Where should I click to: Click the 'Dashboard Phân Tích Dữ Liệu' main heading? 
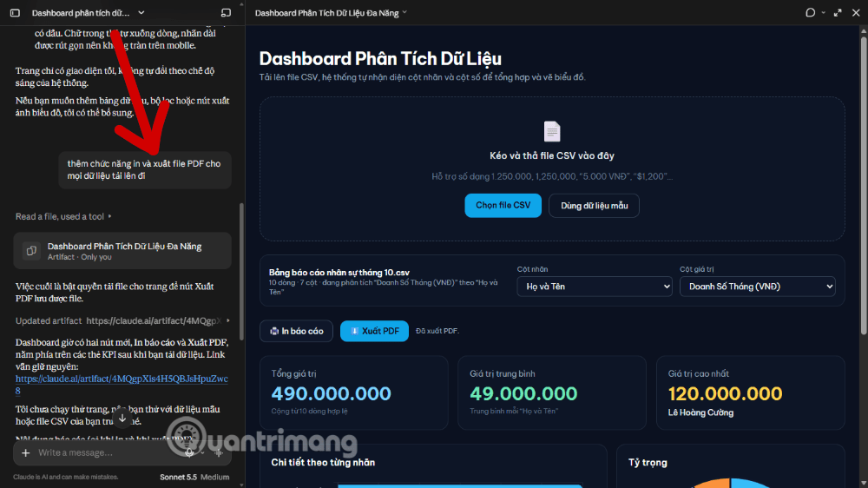click(380, 59)
